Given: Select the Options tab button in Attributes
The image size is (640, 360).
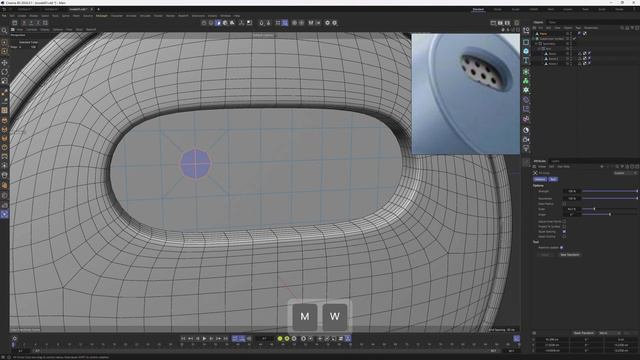Looking at the screenshot, I should [x=540, y=179].
